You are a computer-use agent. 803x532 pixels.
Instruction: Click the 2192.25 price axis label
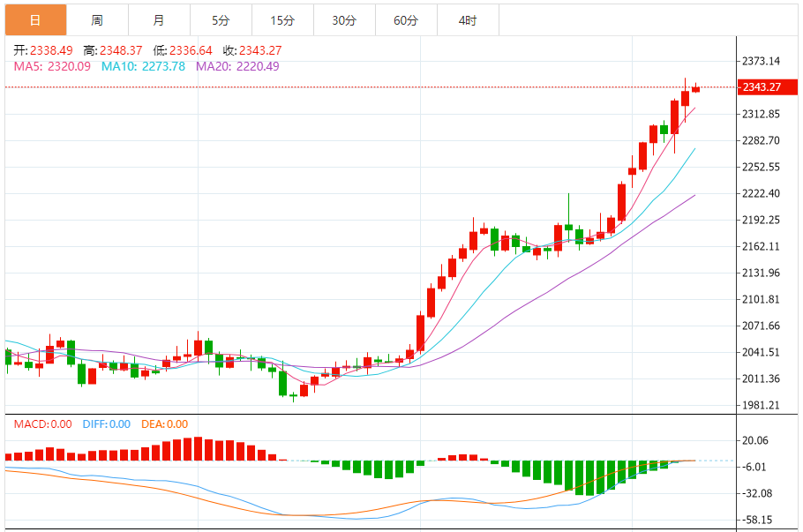[761, 220]
